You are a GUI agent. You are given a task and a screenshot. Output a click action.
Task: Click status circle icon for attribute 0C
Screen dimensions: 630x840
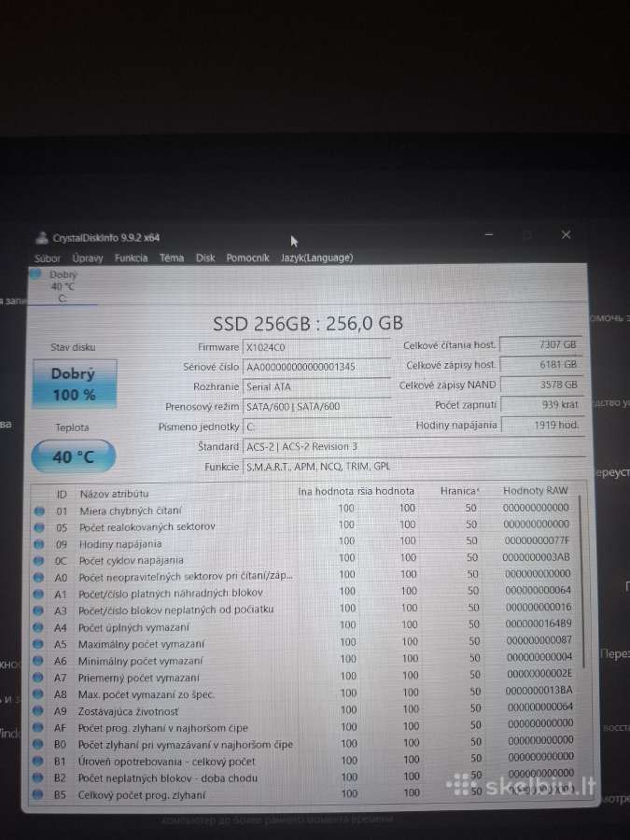[38, 561]
